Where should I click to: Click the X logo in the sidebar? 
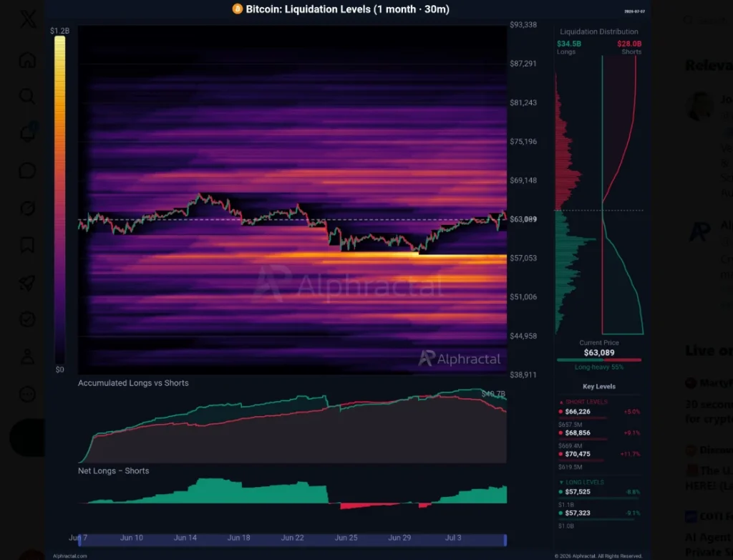[x=28, y=19]
